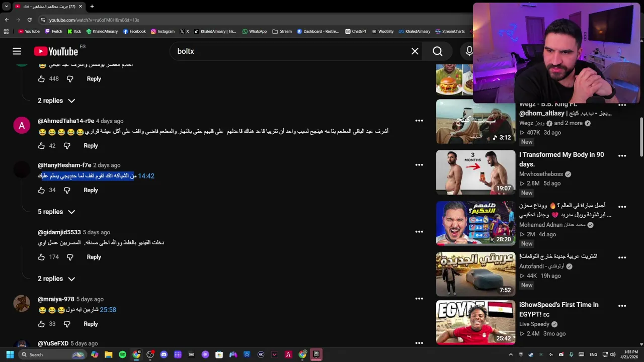Viewport: 644px width, 362px height.
Task: Open Epic Games launcher in taskbar
Action: click(x=316, y=354)
